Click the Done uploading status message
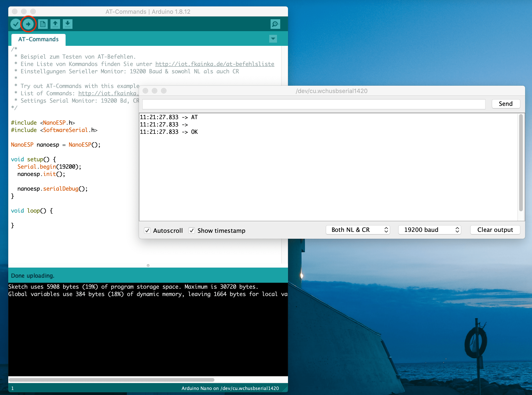532x395 pixels. [33, 276]
